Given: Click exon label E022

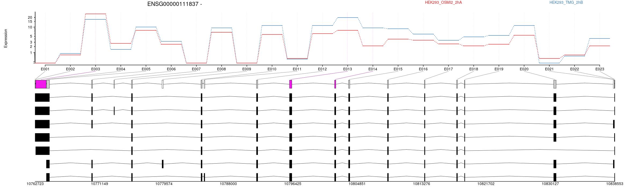Looking at the screenshot, I should 575,69.
